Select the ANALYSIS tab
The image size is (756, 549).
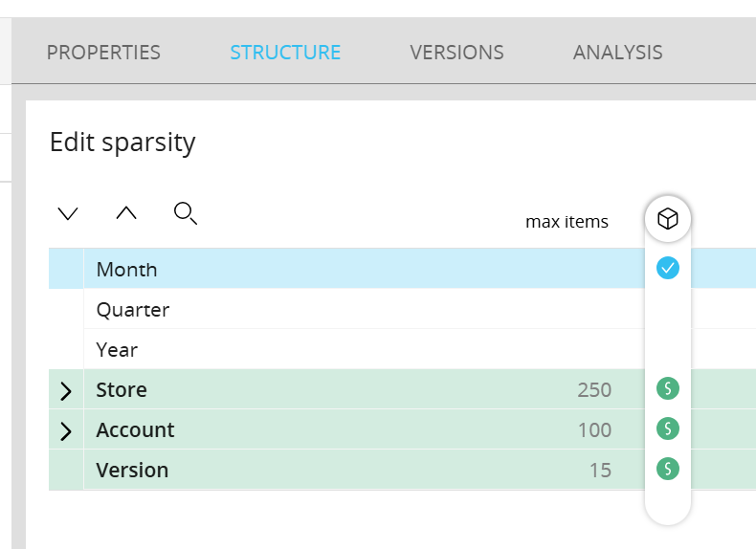(x=617, y=52)
